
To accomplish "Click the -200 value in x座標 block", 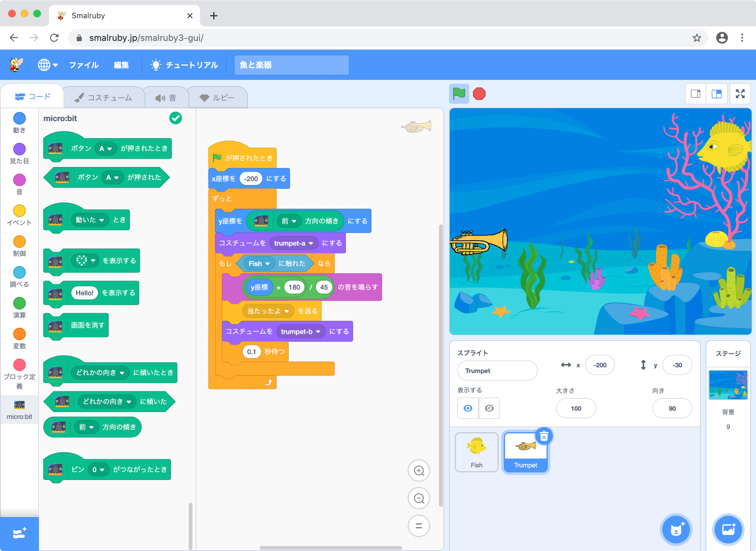I will pyautogui.click(x=251, y=179).
